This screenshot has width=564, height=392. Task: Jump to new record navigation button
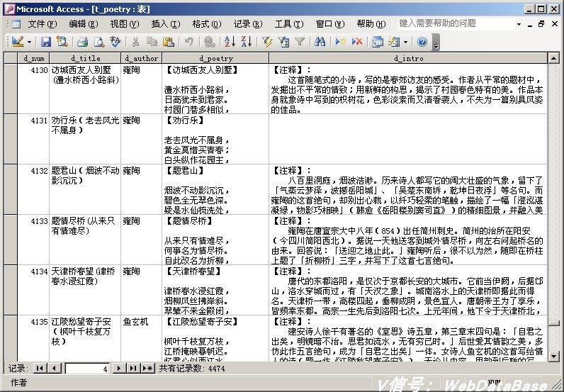(x=147, y=368)
